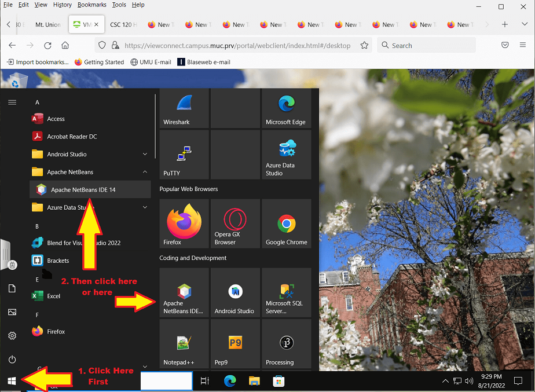The width and height of the screenshot is (535, 392).
Task: Click the Azure Data Studio tile
Action: point(286,154)
